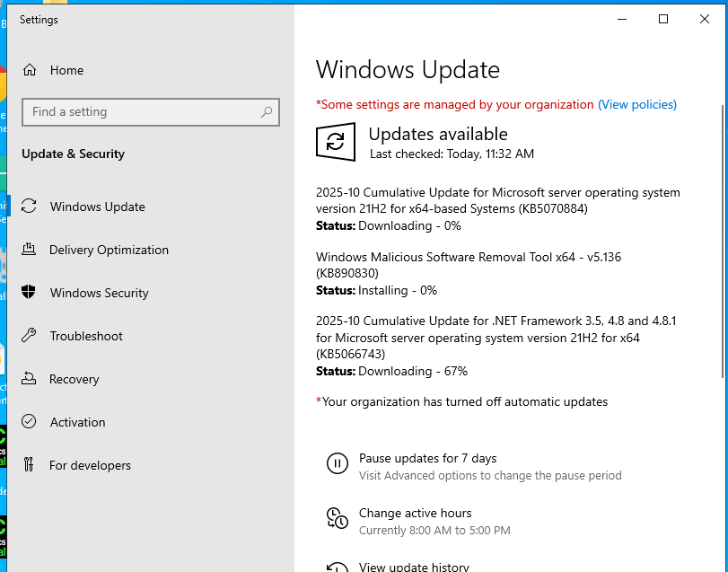Click the Updates available refresh icon
The image size is (728, 572).
[x=335, y=142]
